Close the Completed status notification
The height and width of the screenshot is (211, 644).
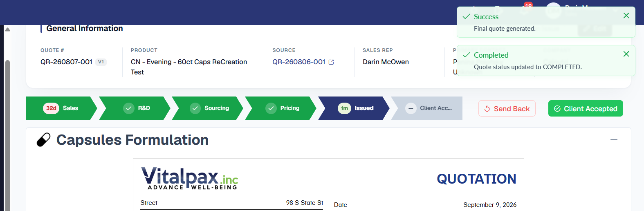pos(626,54)
